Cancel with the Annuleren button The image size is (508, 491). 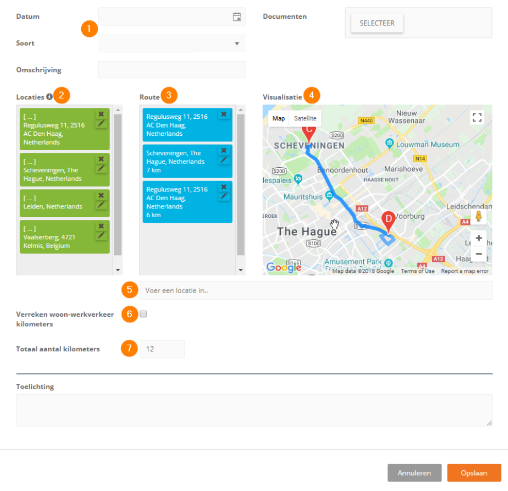[414, 473]
